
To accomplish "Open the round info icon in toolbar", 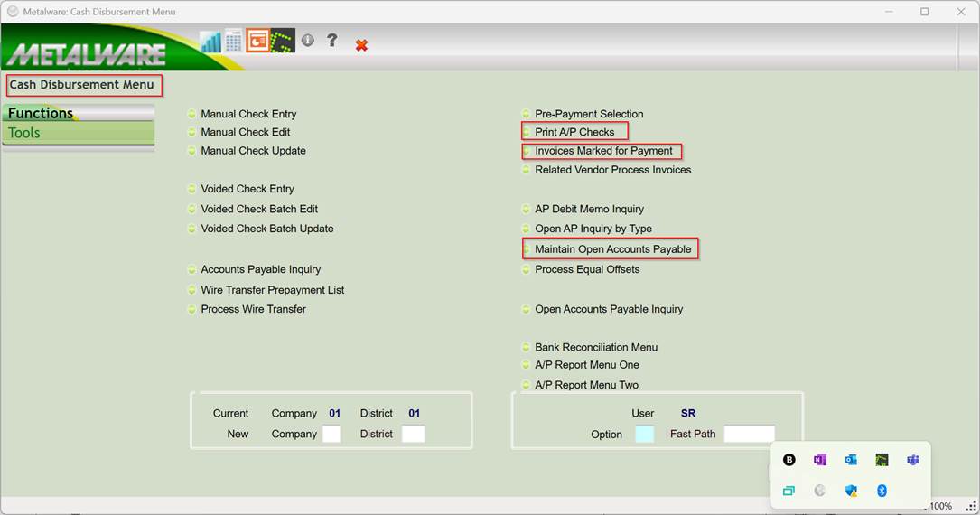I will (x=307, y=40).
